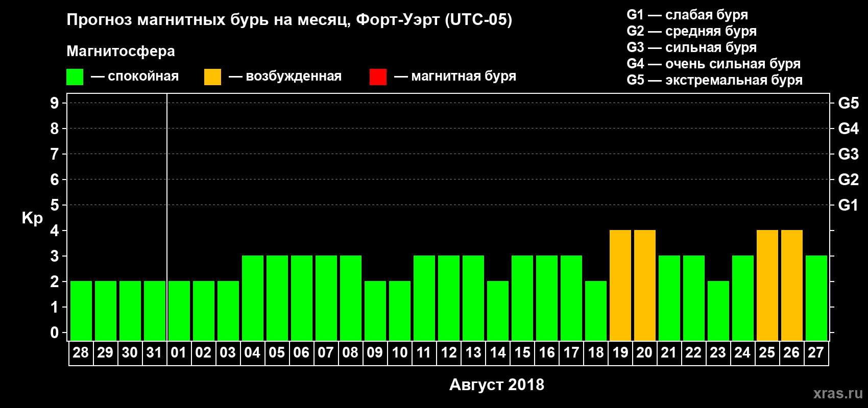The image size is (868, 408).
Task: Click date label '01' on the x-axis
Action: 179,352
